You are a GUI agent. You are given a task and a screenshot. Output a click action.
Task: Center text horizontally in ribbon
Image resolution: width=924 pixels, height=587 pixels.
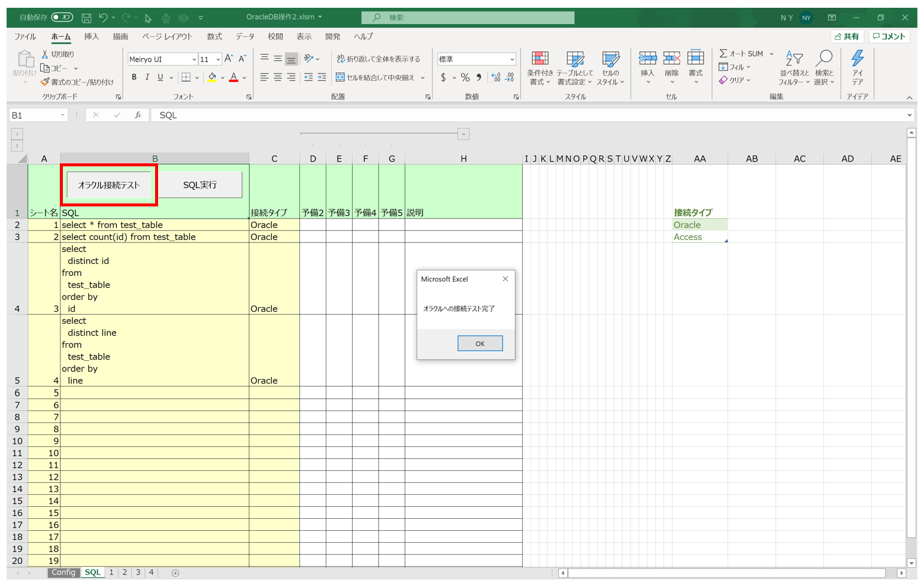click(278, 77)
